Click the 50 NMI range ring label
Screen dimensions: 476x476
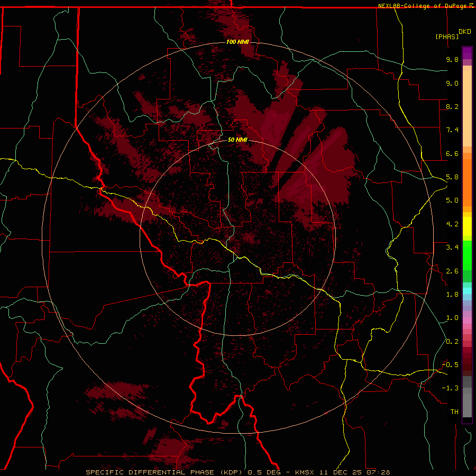[237, 140]
